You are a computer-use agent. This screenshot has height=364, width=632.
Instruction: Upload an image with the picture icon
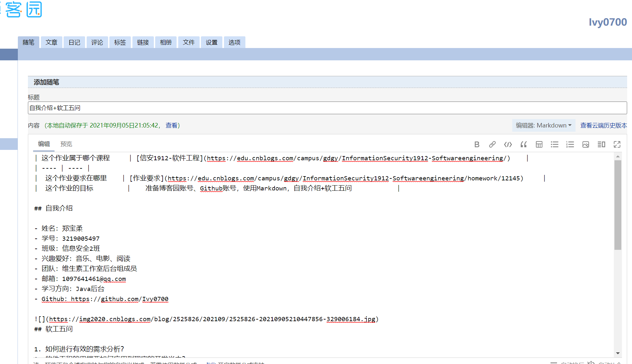[x=586, y=145]
